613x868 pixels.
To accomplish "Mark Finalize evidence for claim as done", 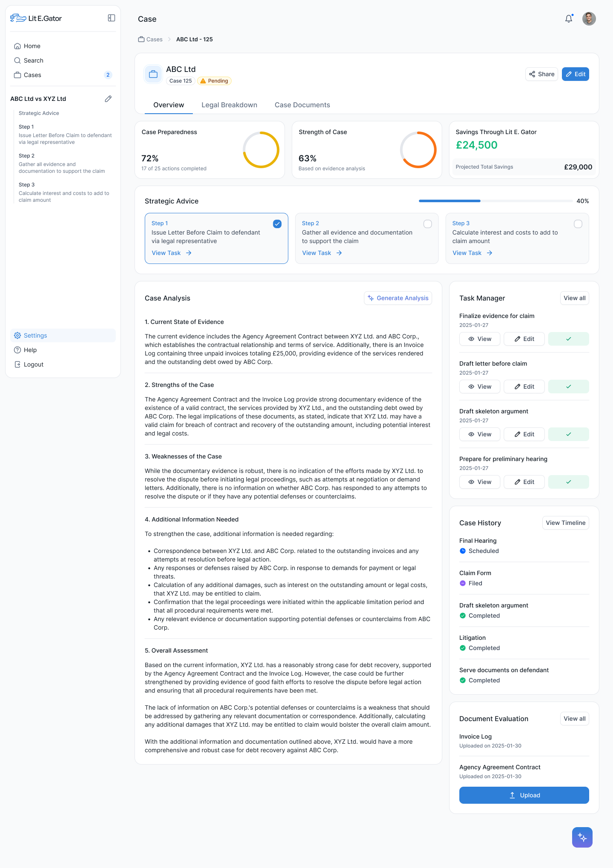I will [568, 339].
